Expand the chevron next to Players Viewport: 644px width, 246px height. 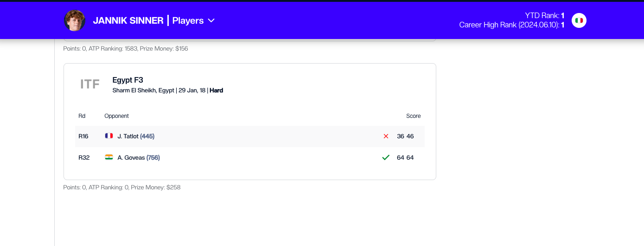pyautogui.click(x=211, y=20)
